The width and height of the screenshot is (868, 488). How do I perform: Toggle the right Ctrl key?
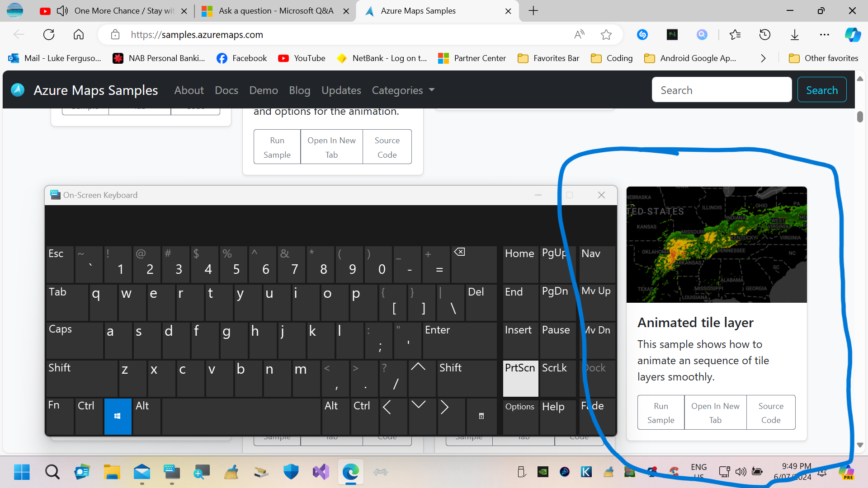(x=364, y=416)
